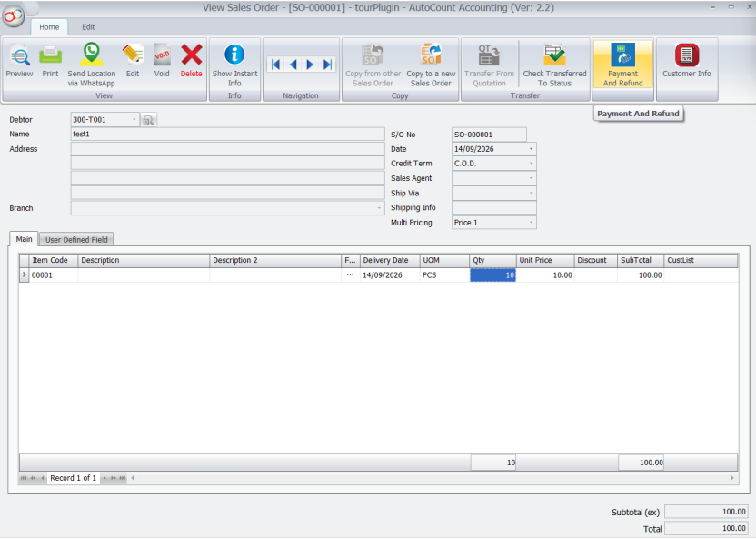Expand the Debtor dropdown
Screen dimensions: 756x539
(x=134, y=120)
